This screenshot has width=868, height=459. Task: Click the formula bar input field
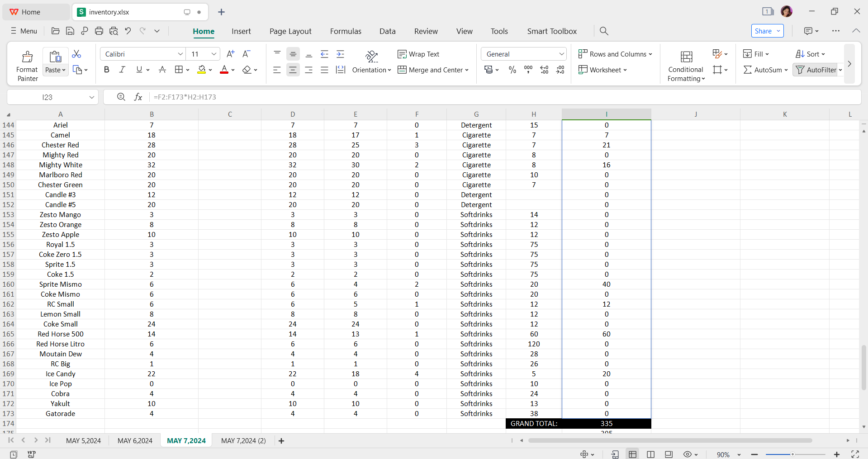pyautogui.click(x=505, y=97)
